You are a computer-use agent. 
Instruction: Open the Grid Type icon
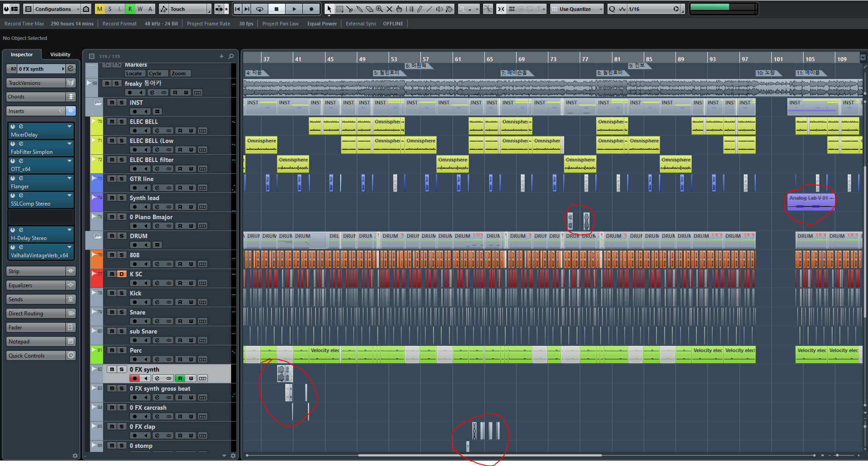coord(512,9)
